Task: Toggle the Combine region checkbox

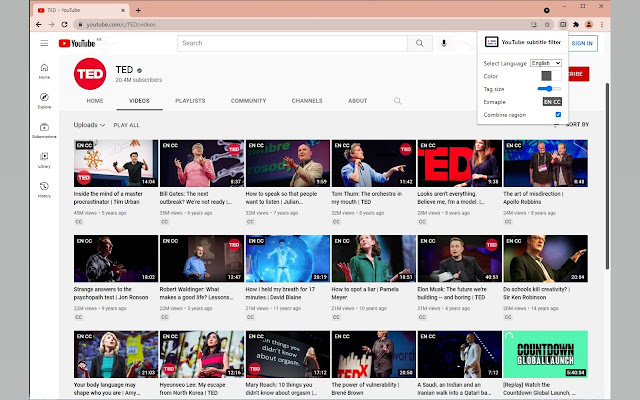Action: pyautogui.click(x=558, y=115)
